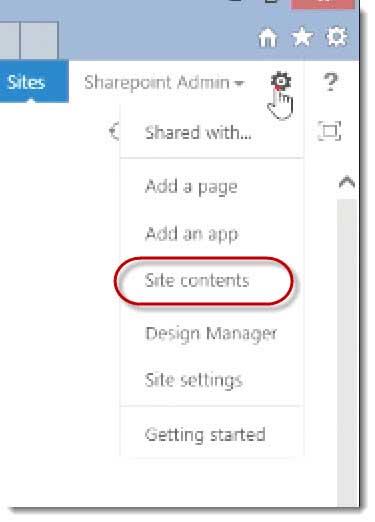The width and height of the screenshot is (375, 522).
Task: Open Design Manager from the menu
Action: coord(211,333)
